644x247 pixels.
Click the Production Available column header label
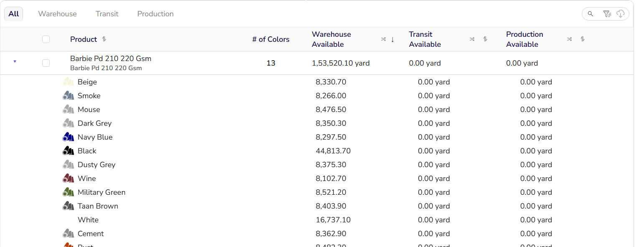coord(524,39)
